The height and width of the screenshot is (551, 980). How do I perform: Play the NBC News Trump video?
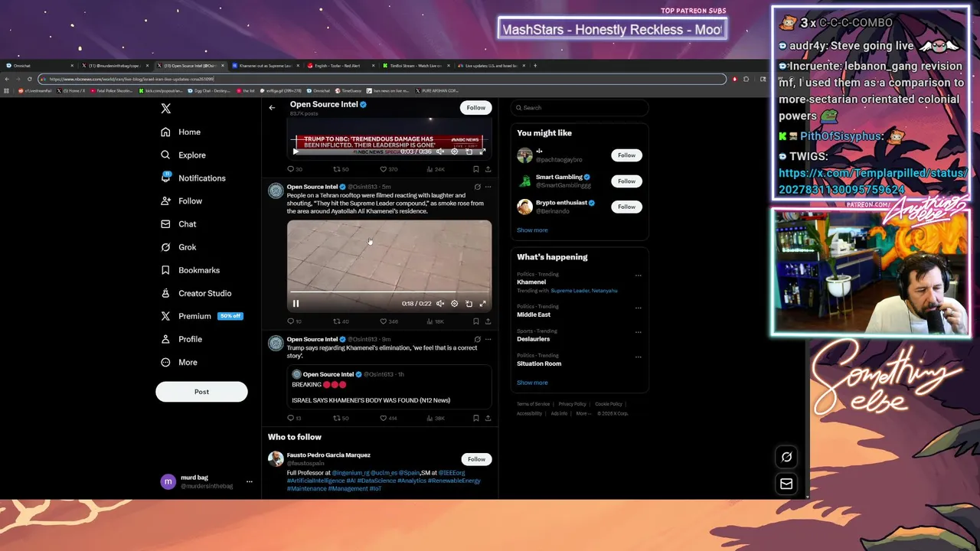point(296,152)
